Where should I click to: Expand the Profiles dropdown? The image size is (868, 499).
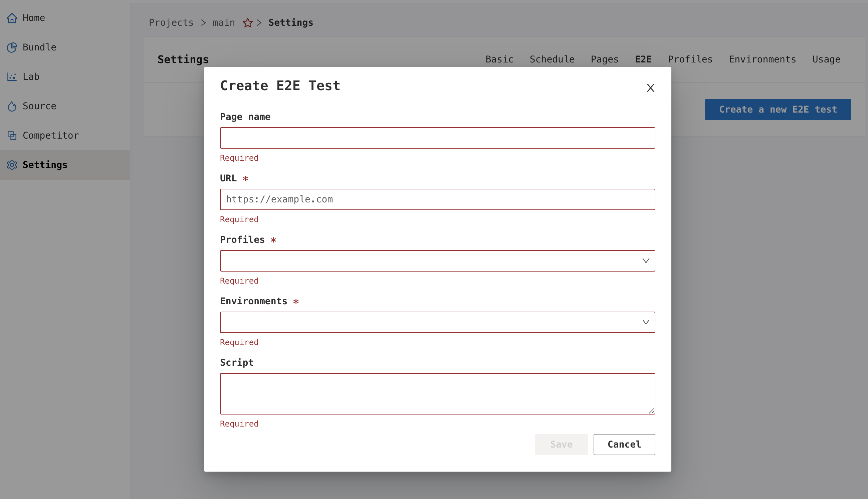coord(438,261)
